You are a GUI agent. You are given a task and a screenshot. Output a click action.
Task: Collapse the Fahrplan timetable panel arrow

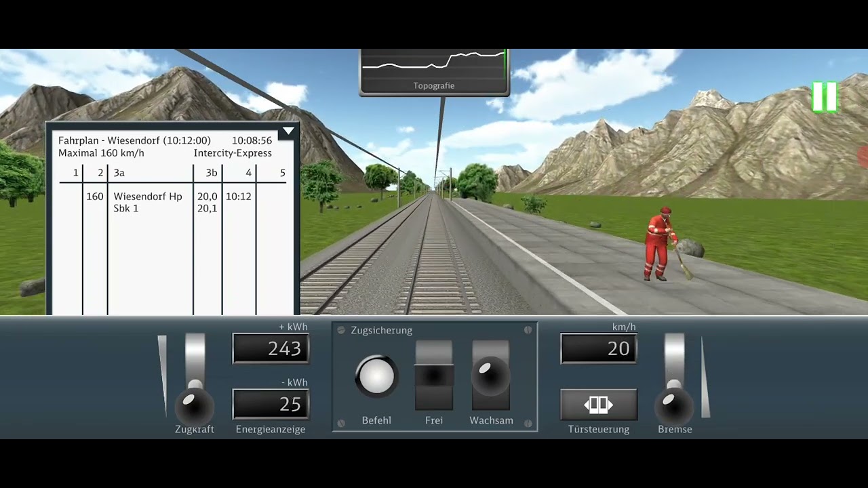288,131
